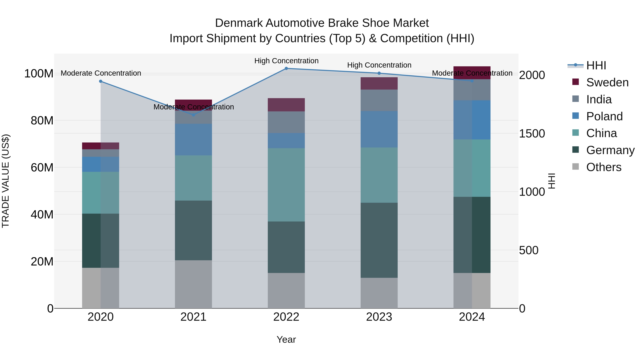Select the 2024 HHI data point
Image resolution: width=644 pixels, height=362 pixels.
(472, 81)
